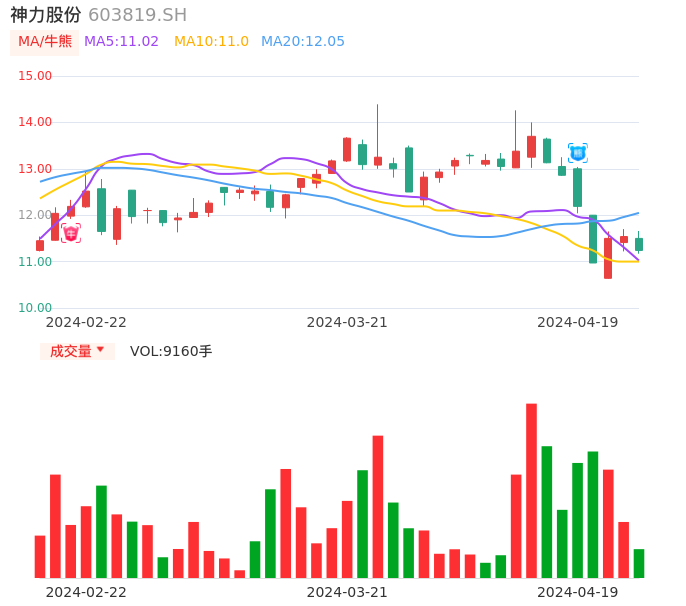Click the pink bull marker icon on chart

tap(71, 233)
